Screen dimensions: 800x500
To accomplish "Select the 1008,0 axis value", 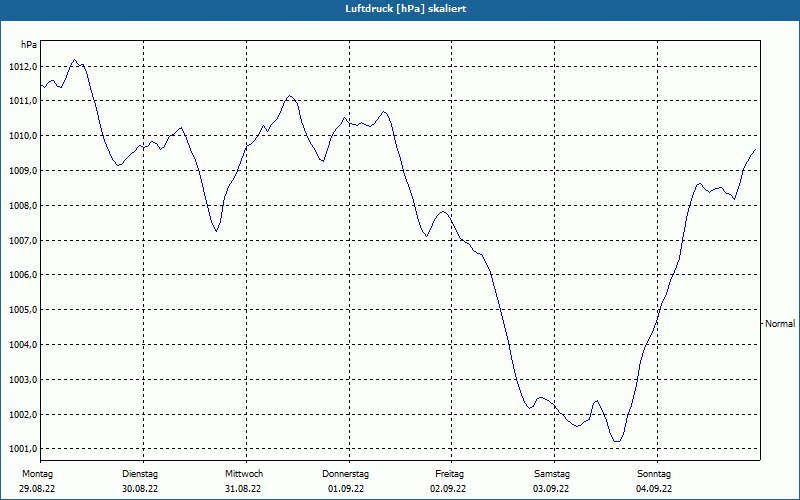I will [x=23, y=206].
